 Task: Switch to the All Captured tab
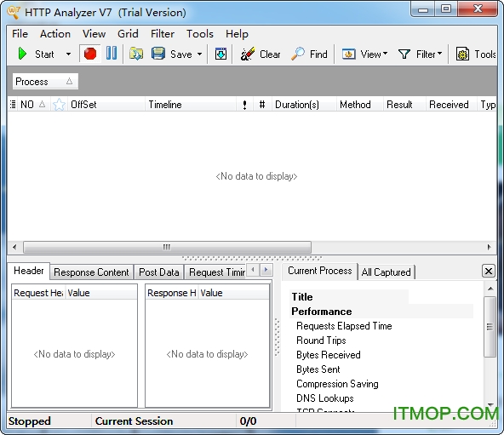point(386,272)
